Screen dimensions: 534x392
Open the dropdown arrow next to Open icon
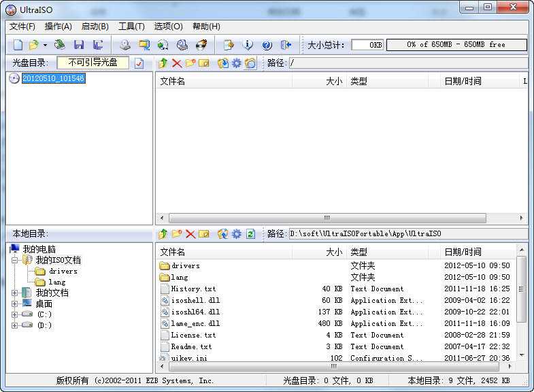click(45, 45)
